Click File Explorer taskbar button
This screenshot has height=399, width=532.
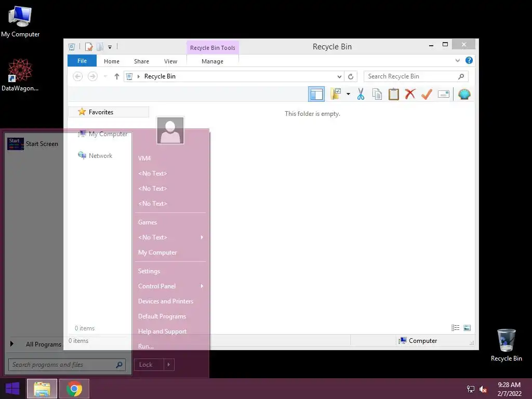coord(42,389)
